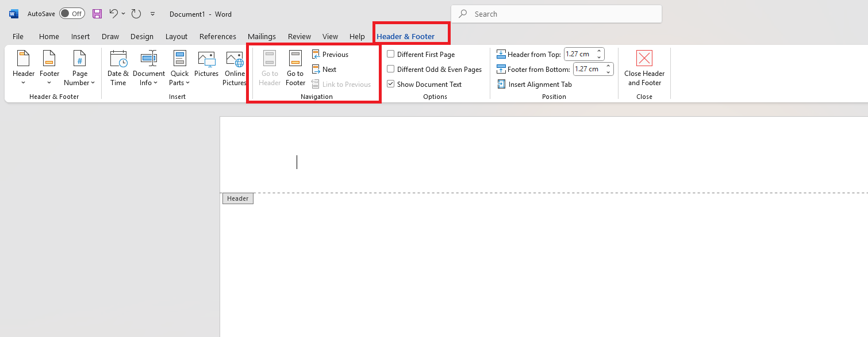Enable Different First Page checkbox
Screen dimensions: 868x337
point(391,55)
